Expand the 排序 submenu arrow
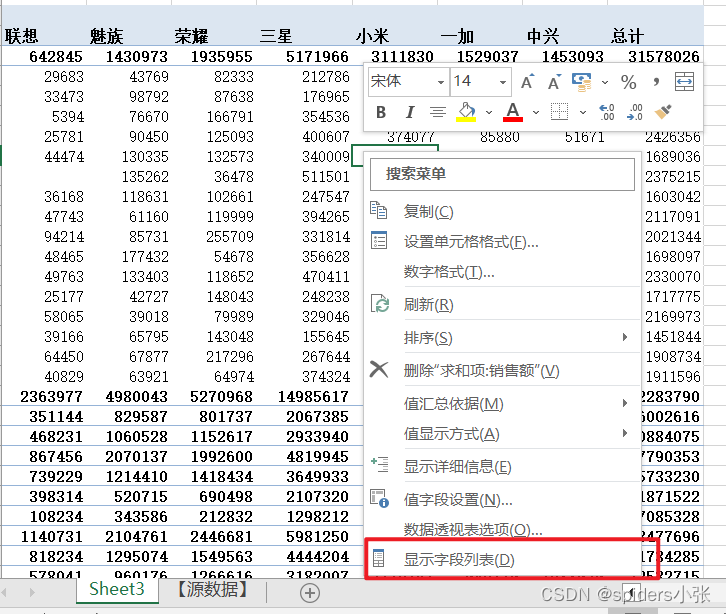 pos(625,337)
